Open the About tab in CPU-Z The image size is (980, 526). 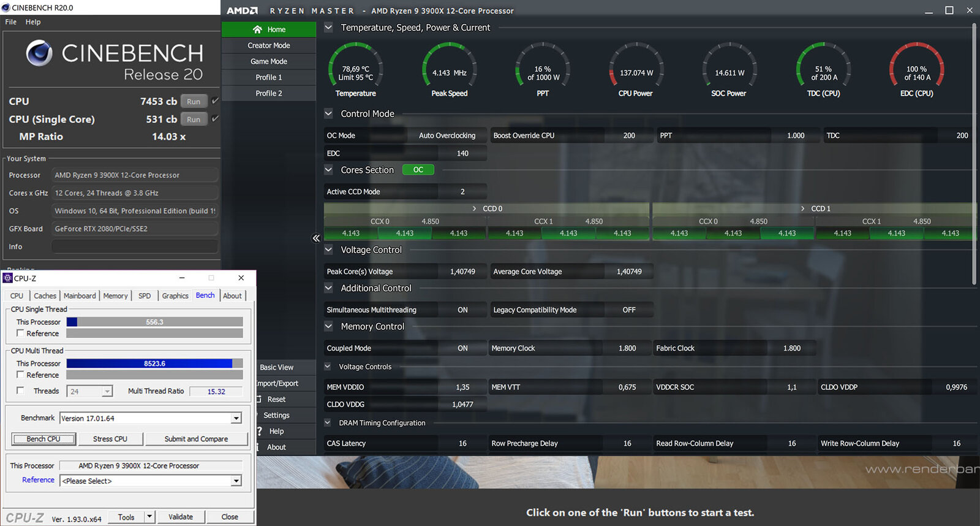(232, 295)
